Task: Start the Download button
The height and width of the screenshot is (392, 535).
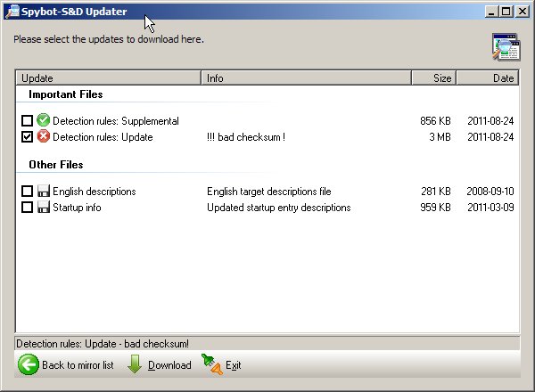Action: coord(159,364)
